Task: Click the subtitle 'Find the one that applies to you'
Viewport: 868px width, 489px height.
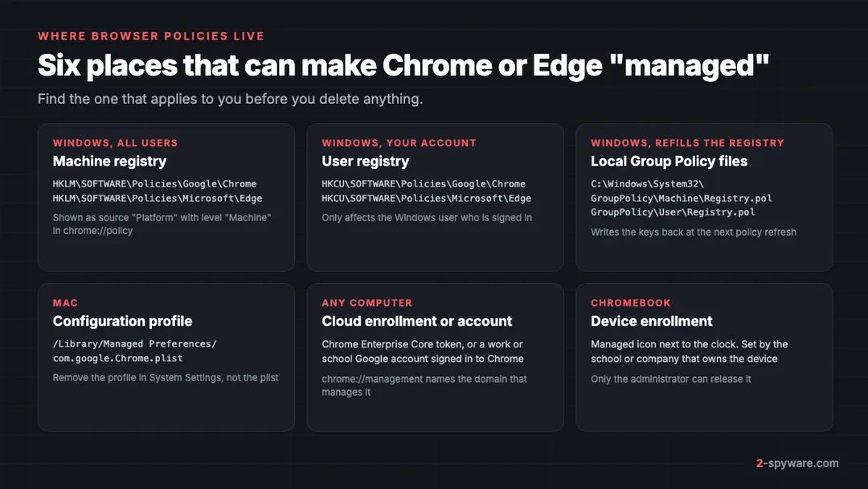Action: [x=231, y=99]
